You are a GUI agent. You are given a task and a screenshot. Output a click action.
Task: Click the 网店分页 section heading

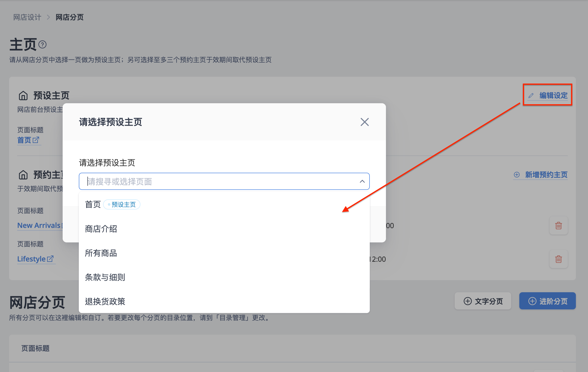pyautogui.click(x=37, y=302)
